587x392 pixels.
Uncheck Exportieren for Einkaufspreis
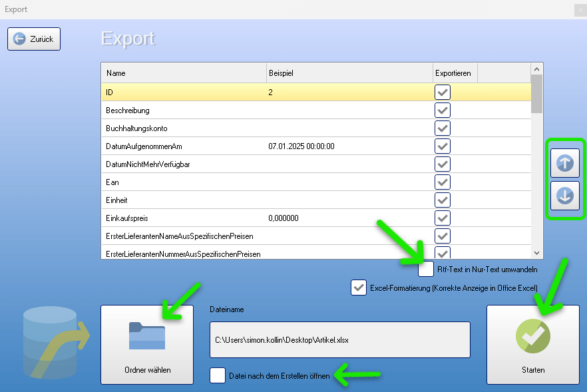pyautogui.click(x=443, y=218)
